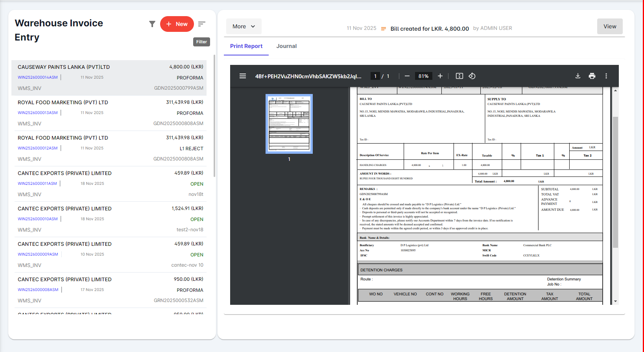Click the PDF page number field
Viewport: 644px width, 352px height.
click(375, 76)
